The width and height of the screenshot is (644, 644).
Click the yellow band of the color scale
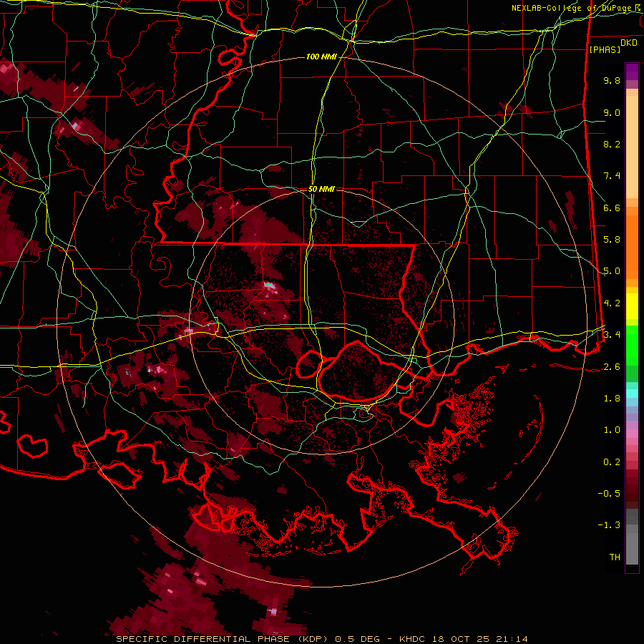click(x=632, y=306)
